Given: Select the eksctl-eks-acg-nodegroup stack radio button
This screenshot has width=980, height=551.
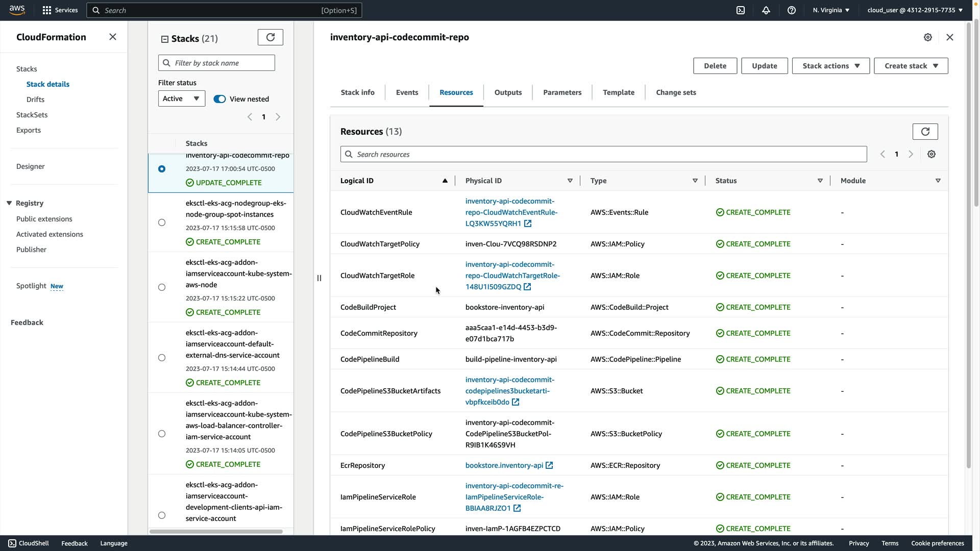Looking at the screenshot, I should coord(162,222).
